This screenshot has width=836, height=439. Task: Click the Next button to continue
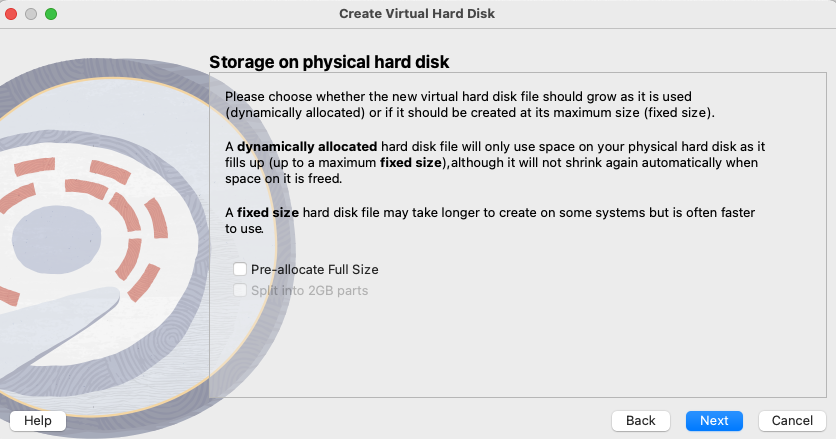tap(714, 421)
